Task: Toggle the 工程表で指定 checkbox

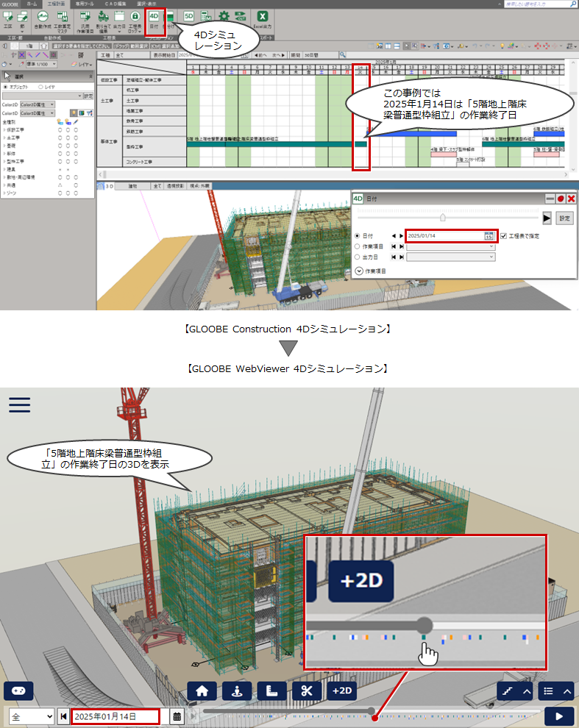Action: [x=504, y=236]
